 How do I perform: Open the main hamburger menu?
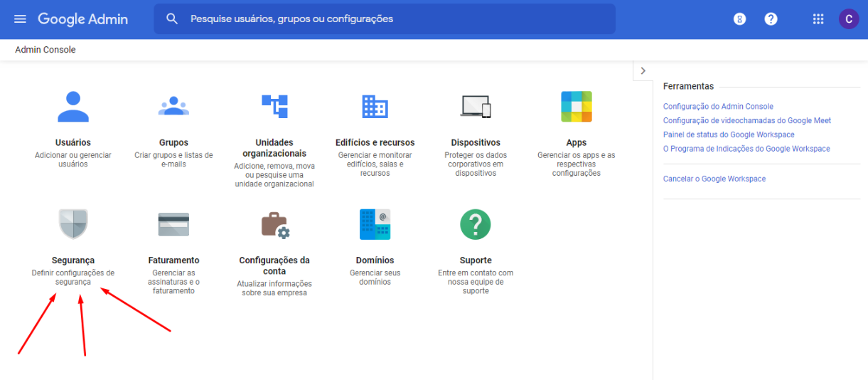tap(20, 19)
